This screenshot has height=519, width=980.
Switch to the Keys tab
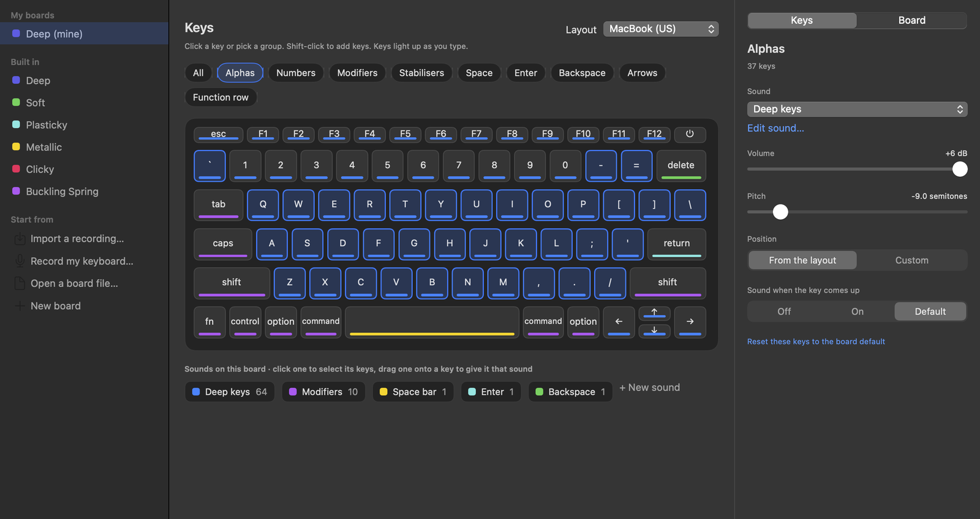click(802, 20)
